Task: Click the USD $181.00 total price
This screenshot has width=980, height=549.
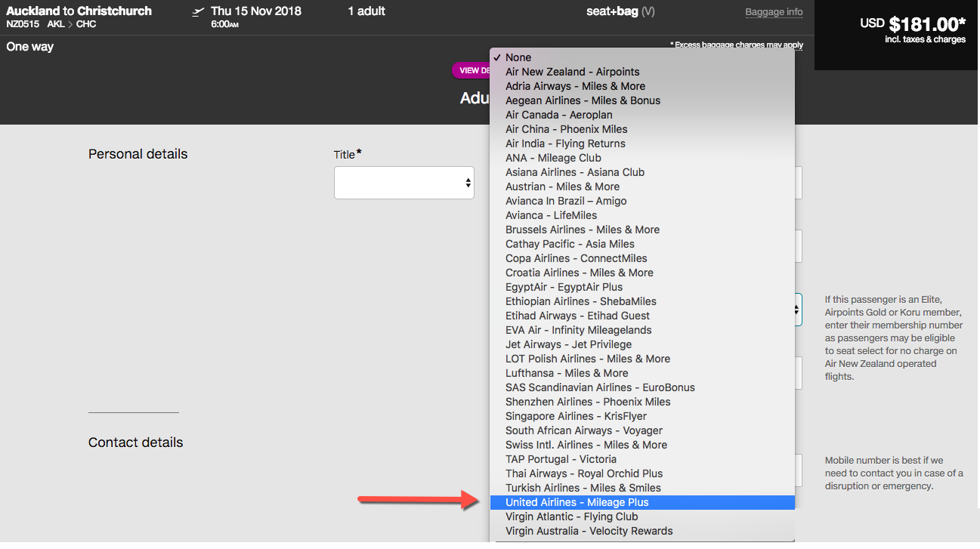Action: [913, 25]
